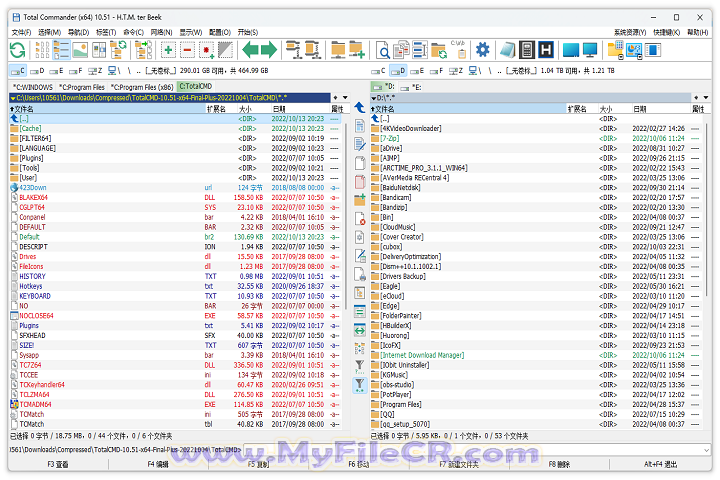Switch to brief file list view icon
Viewport: 720px width, 480px height.
(x=42, y=50)
